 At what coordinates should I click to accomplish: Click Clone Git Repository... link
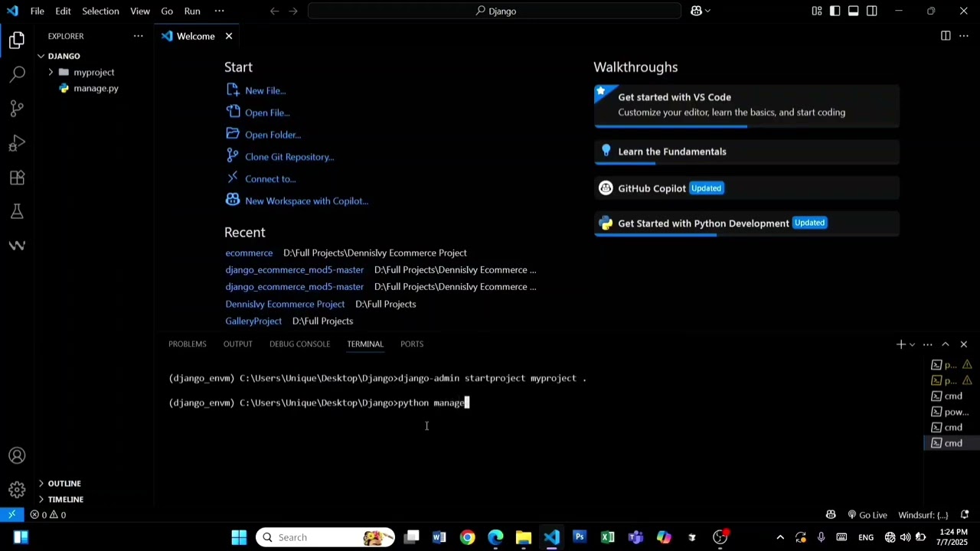(289, 157)
